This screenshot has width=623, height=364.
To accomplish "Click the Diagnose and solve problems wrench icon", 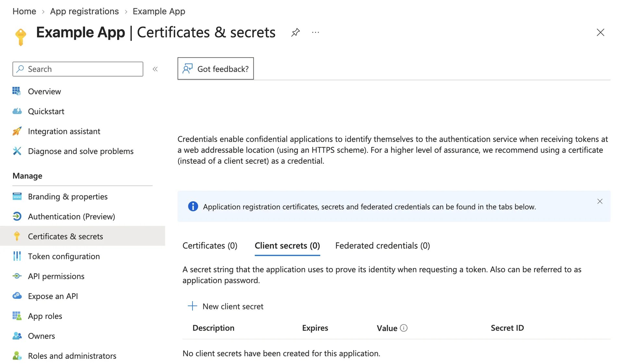I will pyautogui.click(x=17, y=151).
